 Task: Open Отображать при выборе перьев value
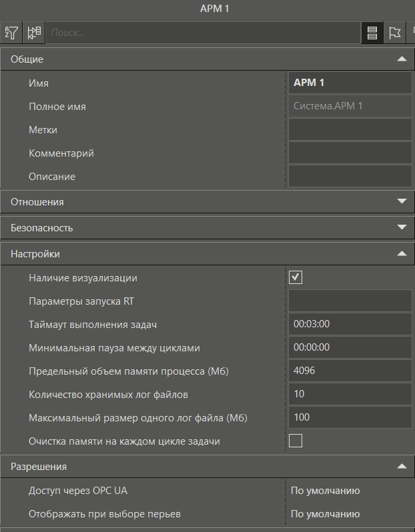click(350, 514)
